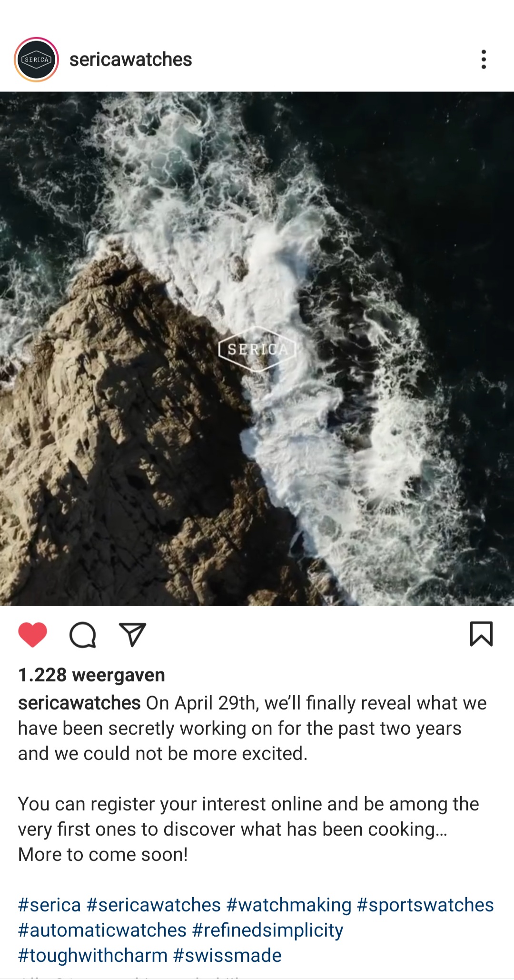
Task: View the 1.228 weergaven count
Action: (91, 675)
